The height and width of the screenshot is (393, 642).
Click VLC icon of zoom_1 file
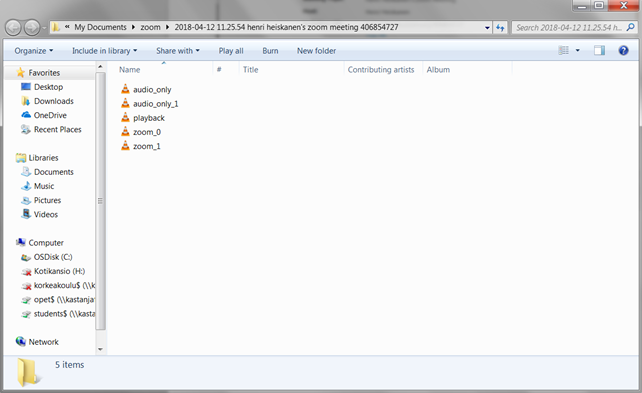pyautogui.click(x=125, y=146)
